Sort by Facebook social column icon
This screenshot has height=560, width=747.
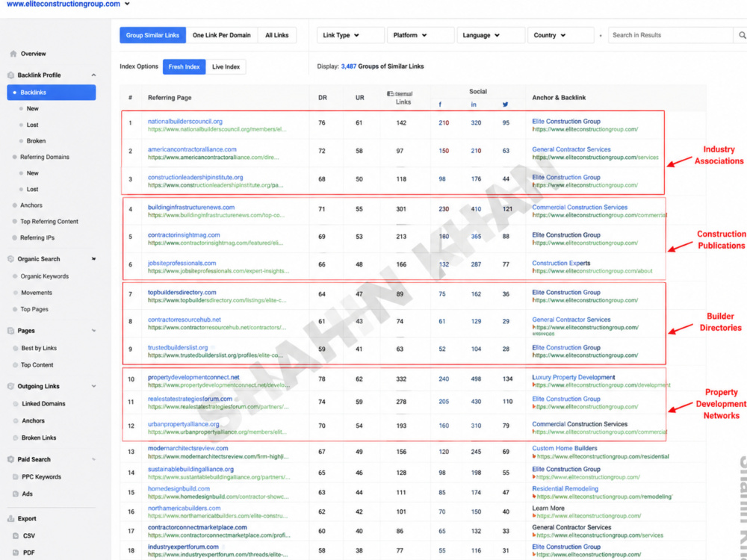(x=440, y=105)
